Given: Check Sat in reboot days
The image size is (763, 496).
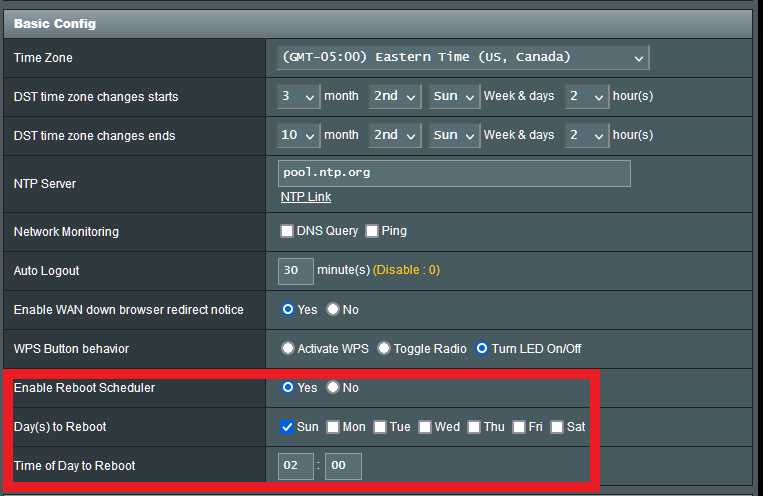Looking at the screenshot, I should tap(557, 427).
